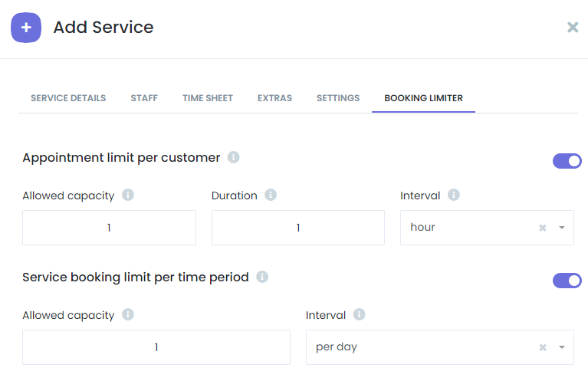
Task: Open the Staff tab
Action: 144,98
